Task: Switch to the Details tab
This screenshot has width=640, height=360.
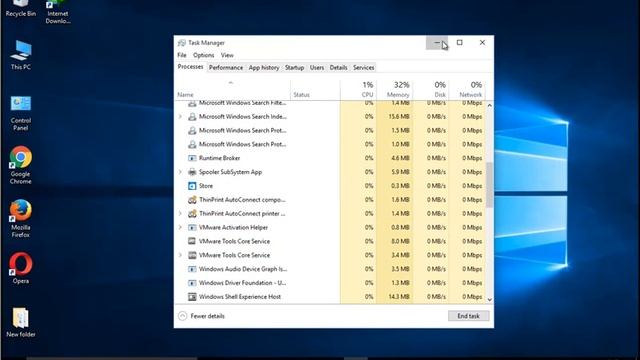Action: tap(338, 68)
